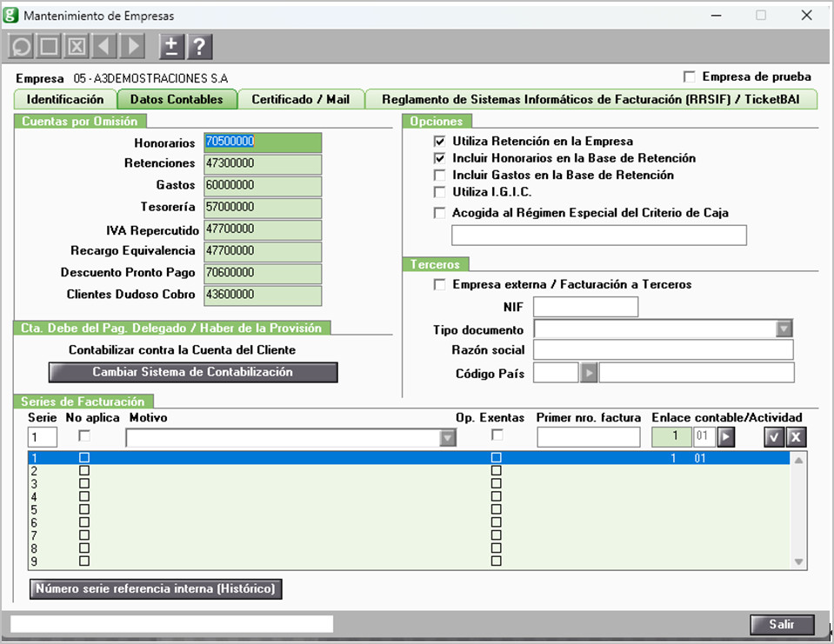This screenshot has width=834, height=644.
Task: Go to previous company with left arrow
Action: 104,46
